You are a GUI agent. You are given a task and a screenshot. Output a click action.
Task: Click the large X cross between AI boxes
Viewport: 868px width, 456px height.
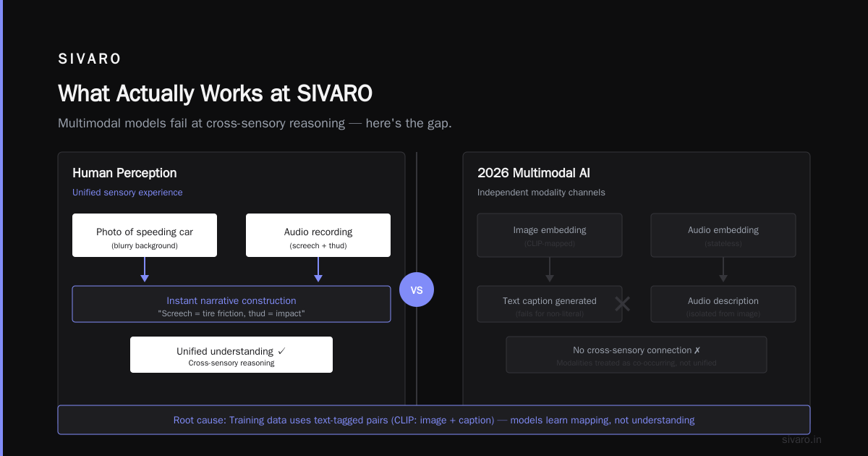(x=622, y=304)
